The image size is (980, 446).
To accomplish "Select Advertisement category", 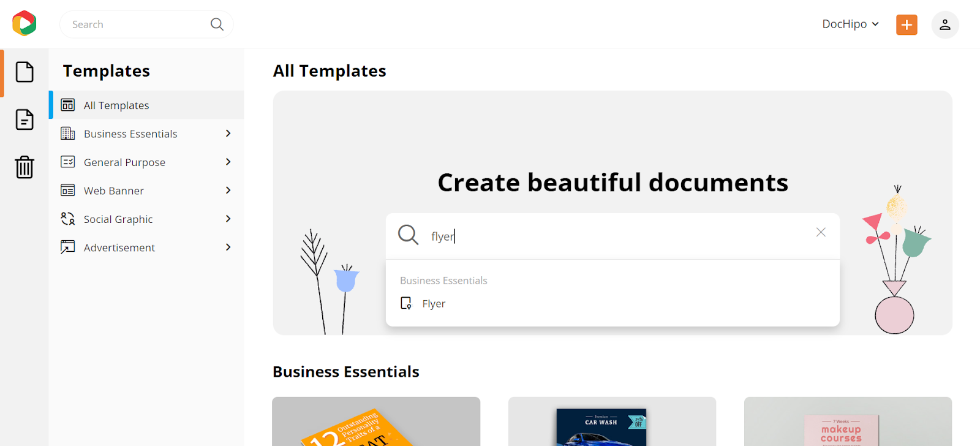I will [x=146, y=248].
